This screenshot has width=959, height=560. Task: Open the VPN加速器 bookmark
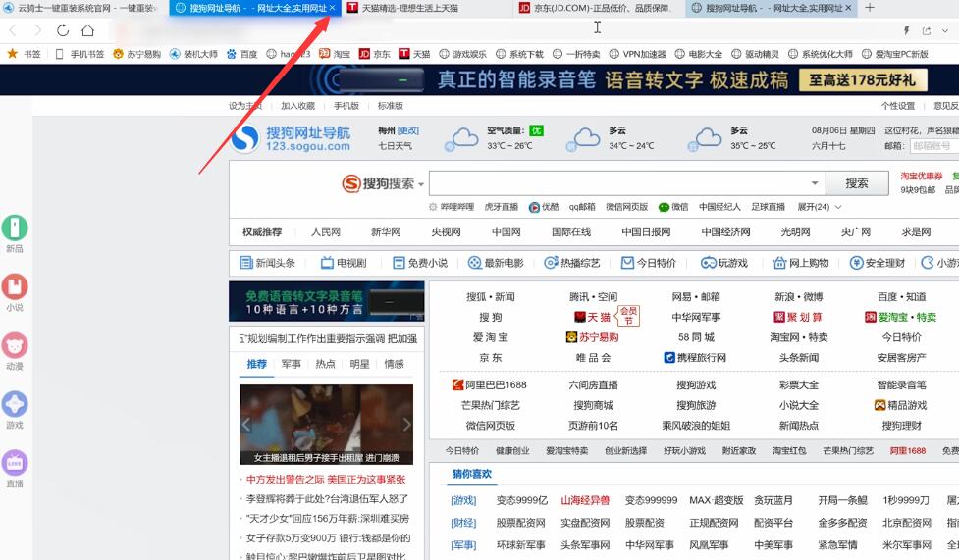[x=638, y=54]
